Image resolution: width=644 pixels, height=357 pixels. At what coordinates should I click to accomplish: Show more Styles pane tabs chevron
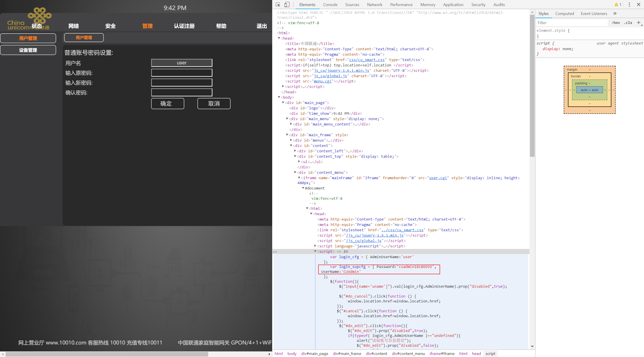[615, 13]
